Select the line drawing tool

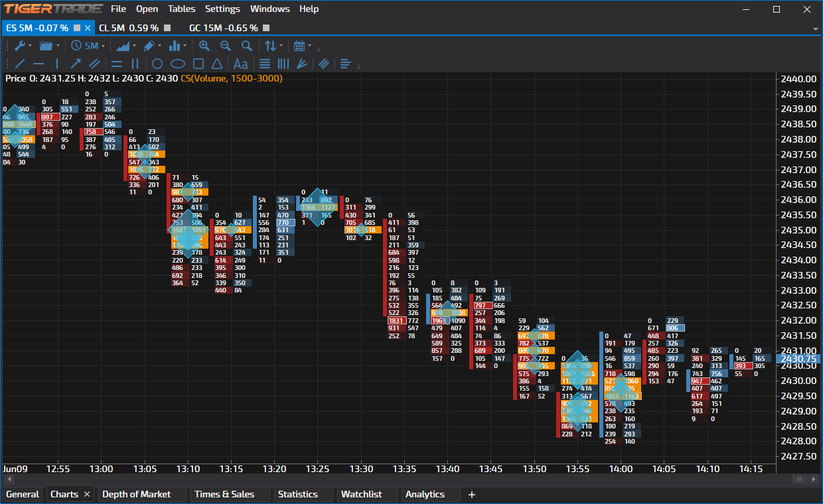19,64
